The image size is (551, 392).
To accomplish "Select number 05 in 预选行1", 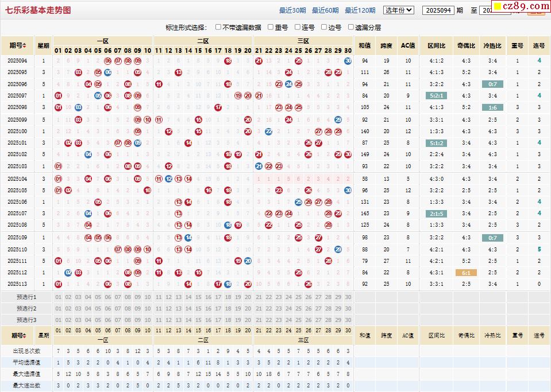I will [x=98, y=297].
